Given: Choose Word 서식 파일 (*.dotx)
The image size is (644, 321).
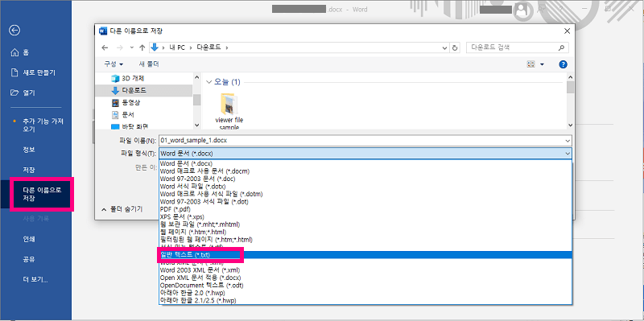Looking at the screenshot, I should pyautogui.click(x=365, y=187).
